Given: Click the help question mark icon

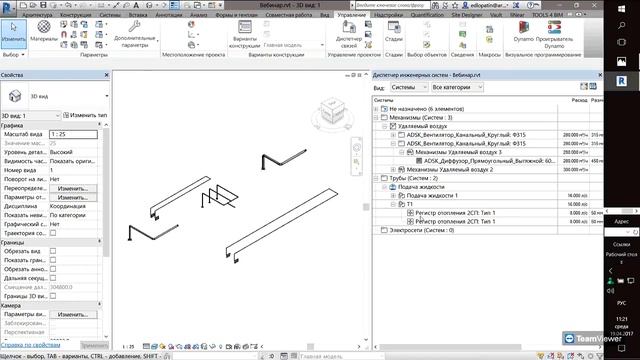Looking at the screenshot, I should tap(531, 5).
